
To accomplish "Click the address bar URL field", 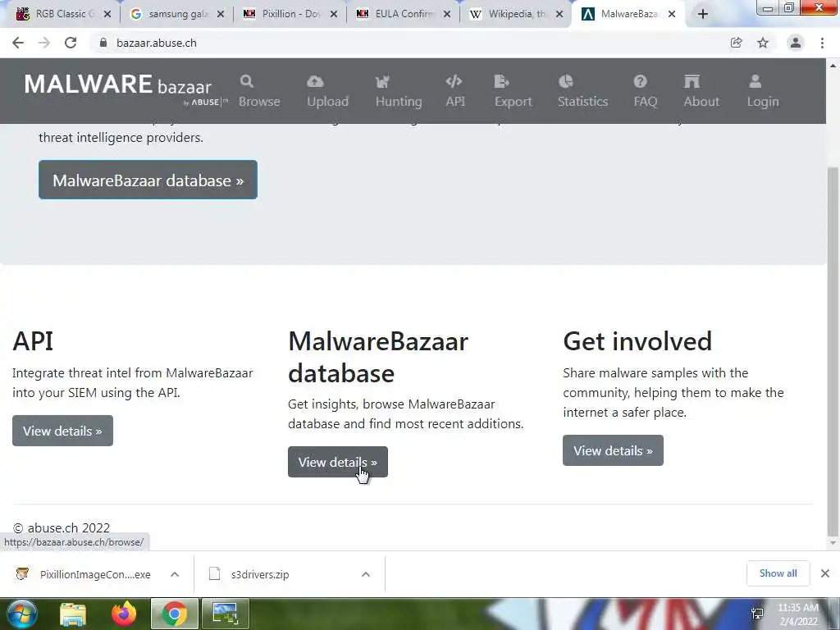I will tap(407, 43).
